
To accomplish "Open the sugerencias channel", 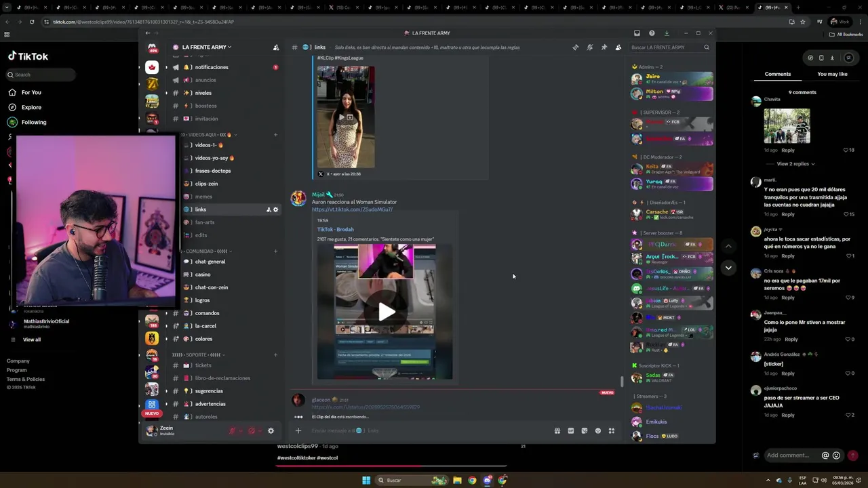I will click(209, 391).
